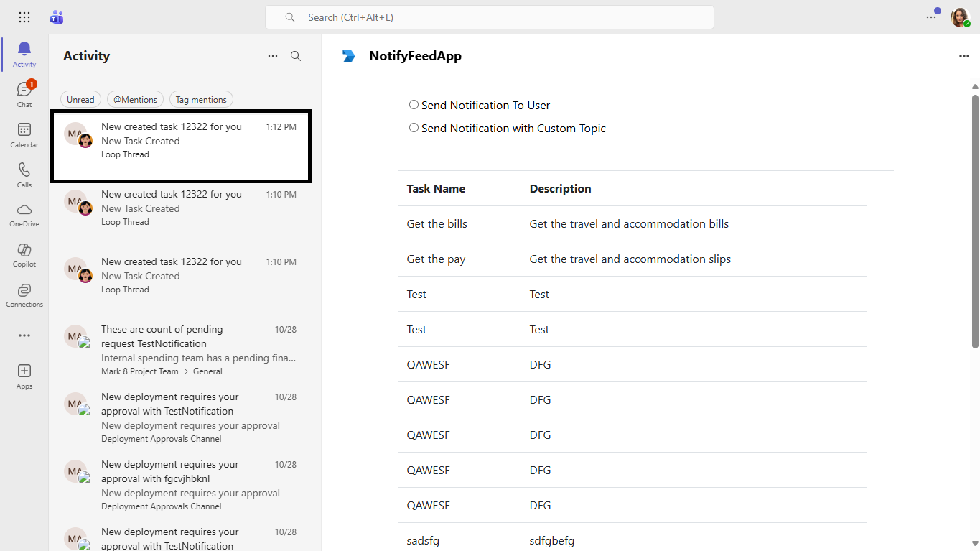Select Send Notification with Custom Topic radio

(414, 128)
